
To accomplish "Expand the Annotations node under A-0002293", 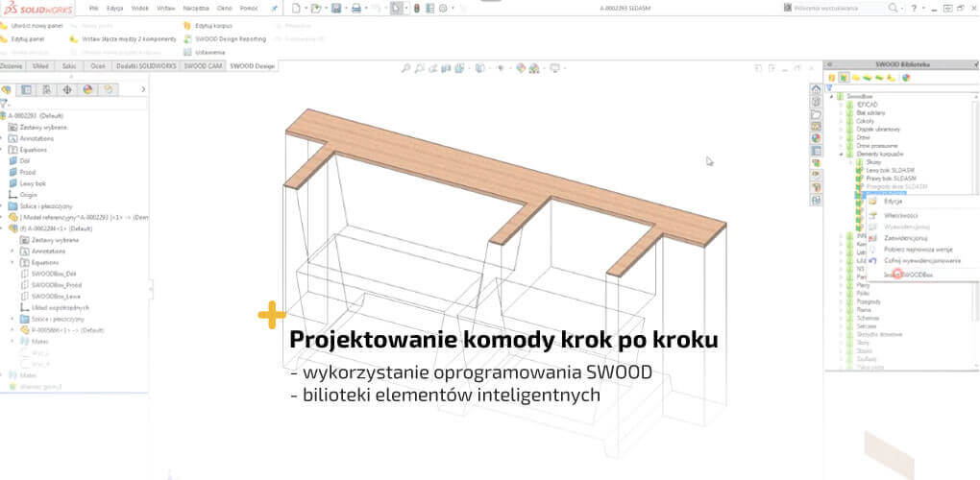I will pyautogui.click(x=2, y=138).
